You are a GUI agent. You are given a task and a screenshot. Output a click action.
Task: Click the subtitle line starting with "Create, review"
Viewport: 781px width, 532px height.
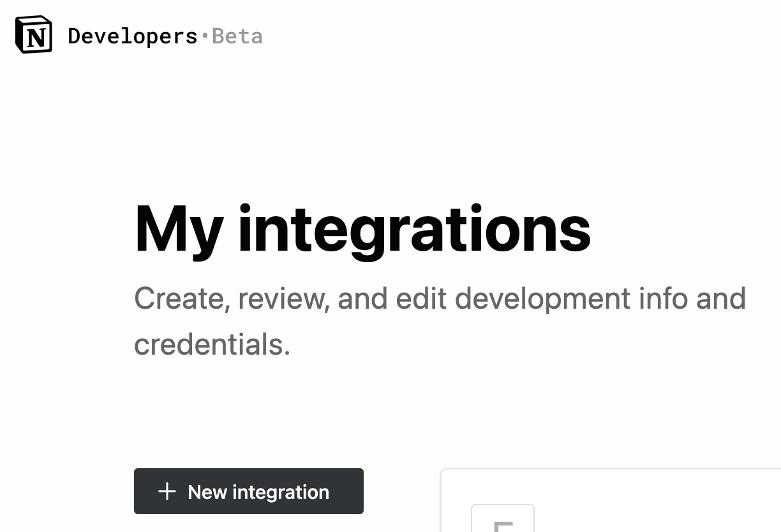point(440,299)
